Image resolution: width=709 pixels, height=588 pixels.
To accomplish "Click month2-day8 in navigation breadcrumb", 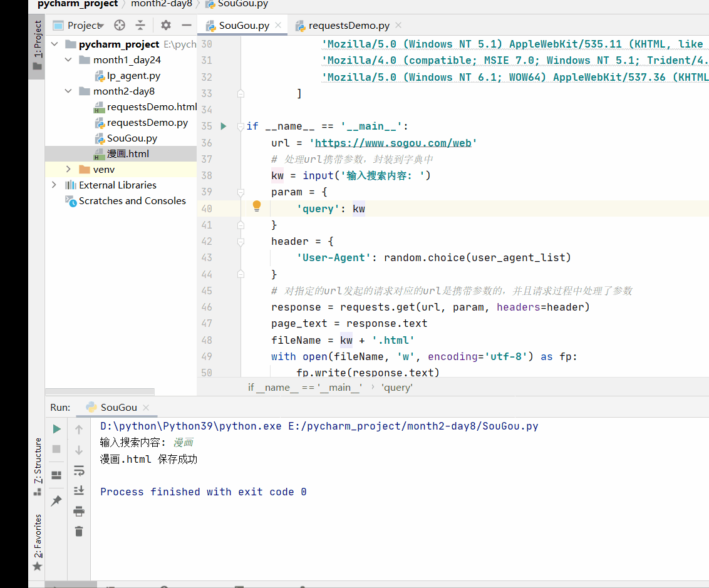I will pos(162,4).
